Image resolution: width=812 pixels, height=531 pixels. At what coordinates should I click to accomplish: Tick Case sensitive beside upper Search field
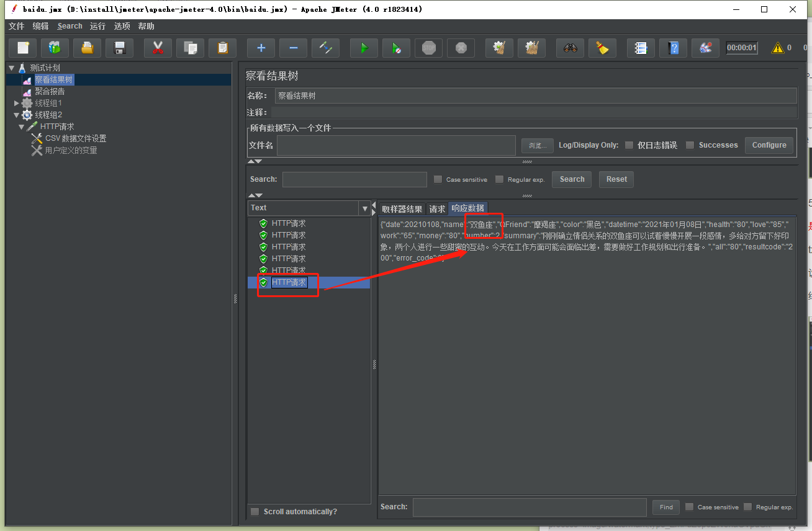[x=438, y=179]
